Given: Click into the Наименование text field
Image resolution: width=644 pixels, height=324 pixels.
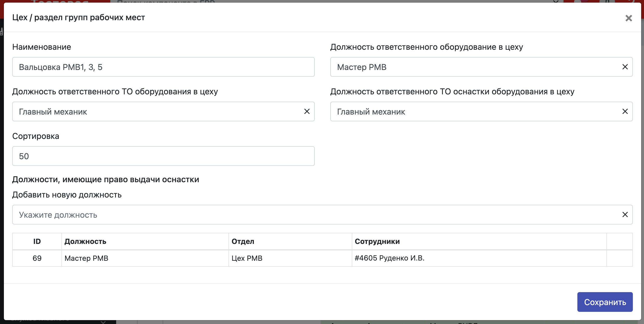Looking at the screenshot, I should (x=163, y=67).
